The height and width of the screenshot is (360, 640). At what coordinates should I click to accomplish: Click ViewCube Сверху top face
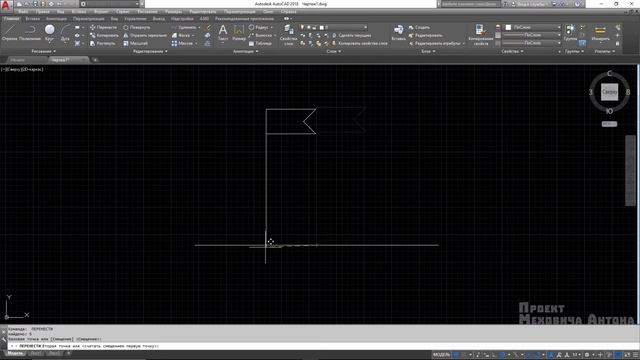pos(609,92)
